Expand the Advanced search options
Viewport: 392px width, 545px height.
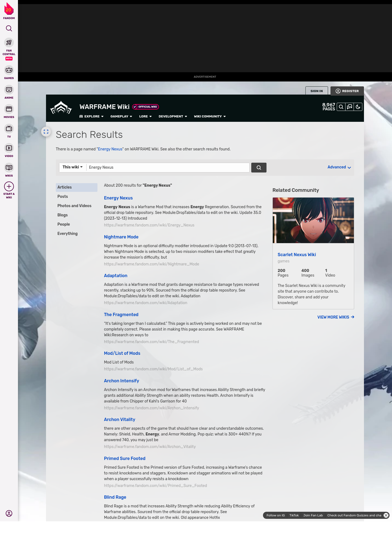tap(339, 167)
